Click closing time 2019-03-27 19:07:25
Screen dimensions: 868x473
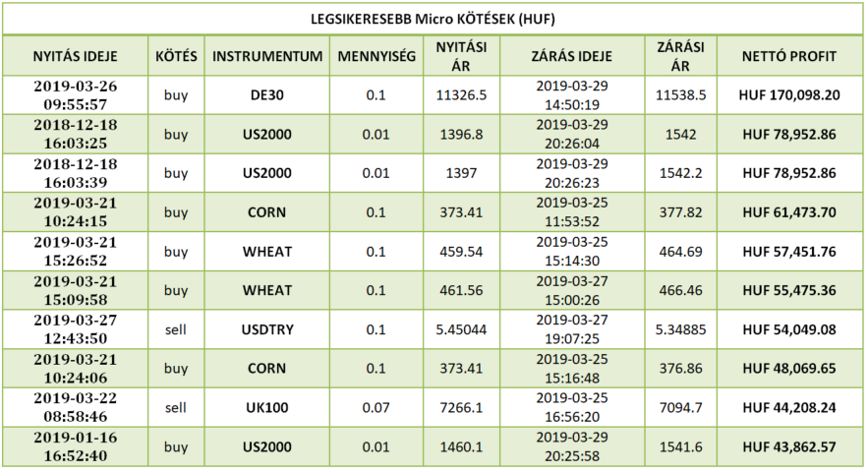point(575,329)
